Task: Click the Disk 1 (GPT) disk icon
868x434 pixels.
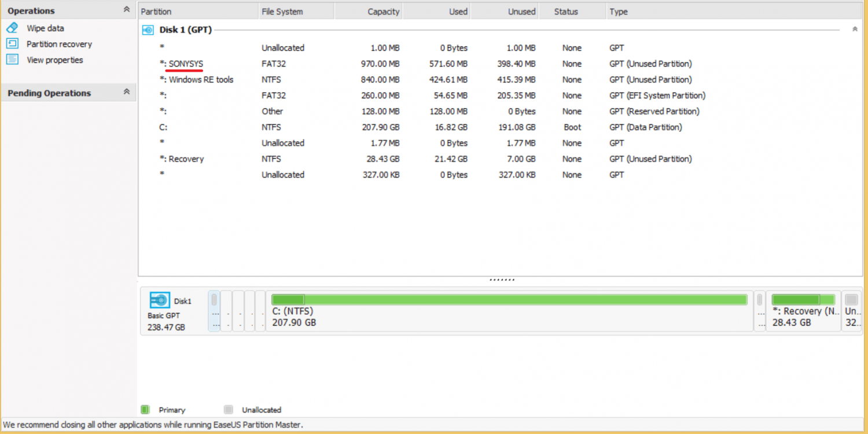Action: click(148, 30)
